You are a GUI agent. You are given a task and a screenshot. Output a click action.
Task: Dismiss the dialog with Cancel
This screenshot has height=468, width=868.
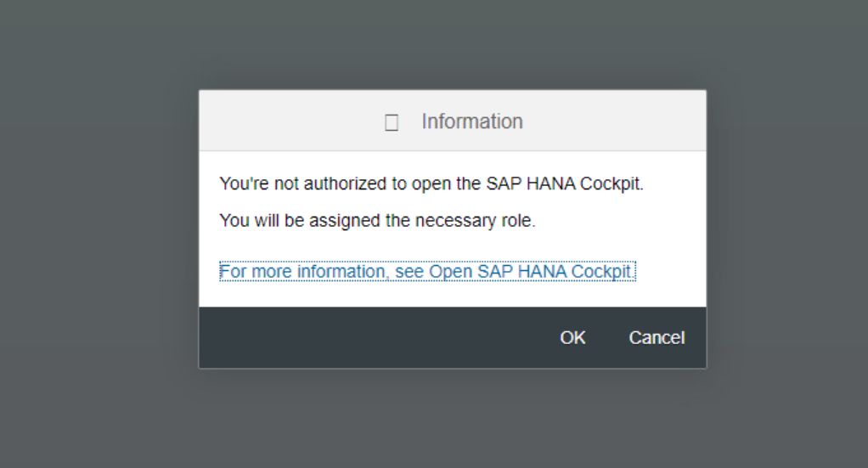click(x=657, y=338)
